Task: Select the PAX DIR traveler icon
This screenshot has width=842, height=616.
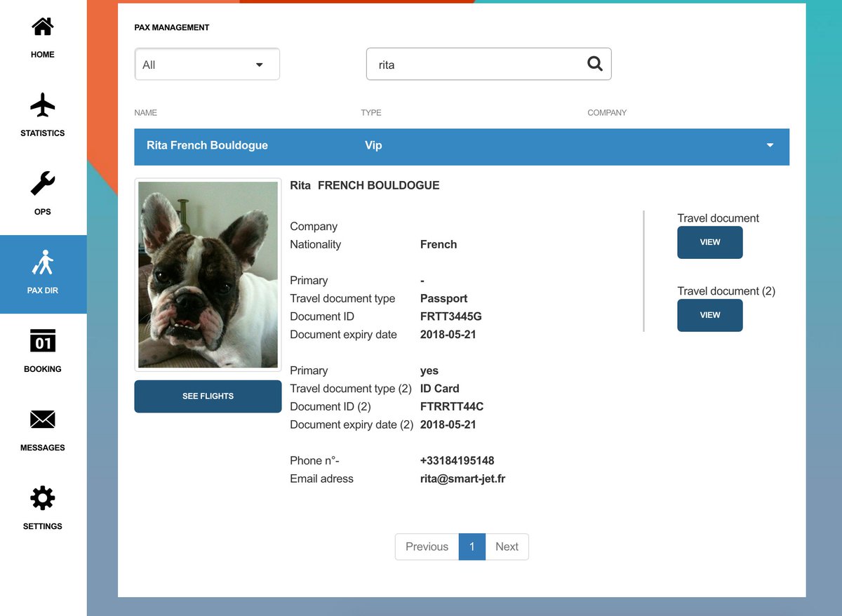Action: tap(43, 262)
